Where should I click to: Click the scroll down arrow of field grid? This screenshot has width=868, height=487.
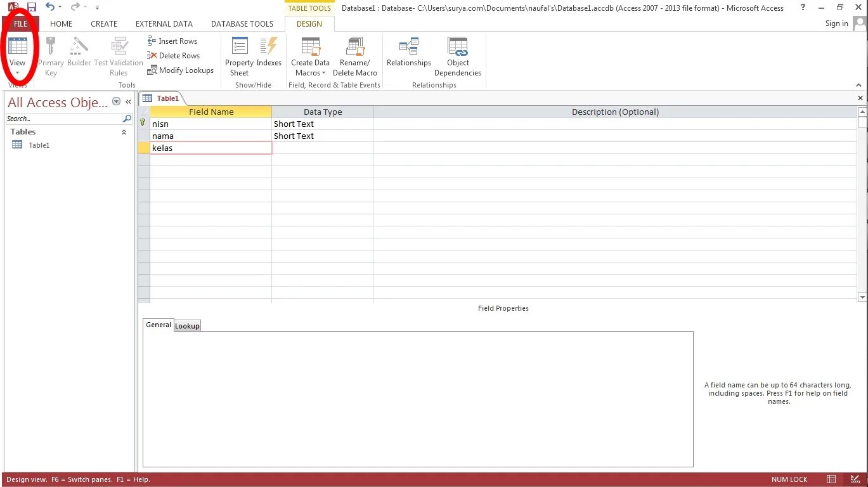(862, 297)
